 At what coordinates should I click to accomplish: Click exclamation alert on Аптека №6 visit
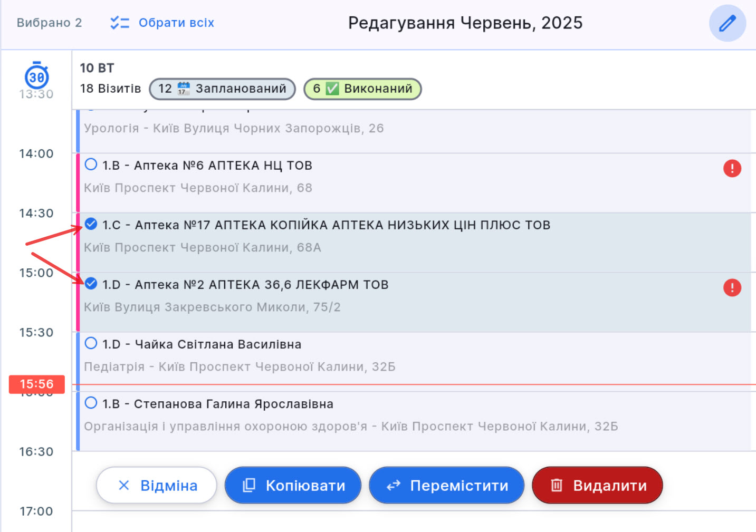(732, 168)
